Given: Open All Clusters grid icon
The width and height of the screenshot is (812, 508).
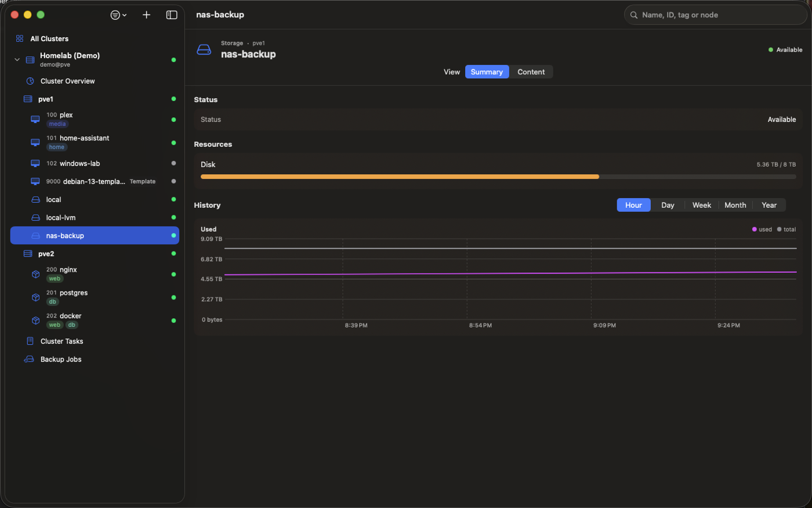Looking at the screenshot, I should point(20,39).
